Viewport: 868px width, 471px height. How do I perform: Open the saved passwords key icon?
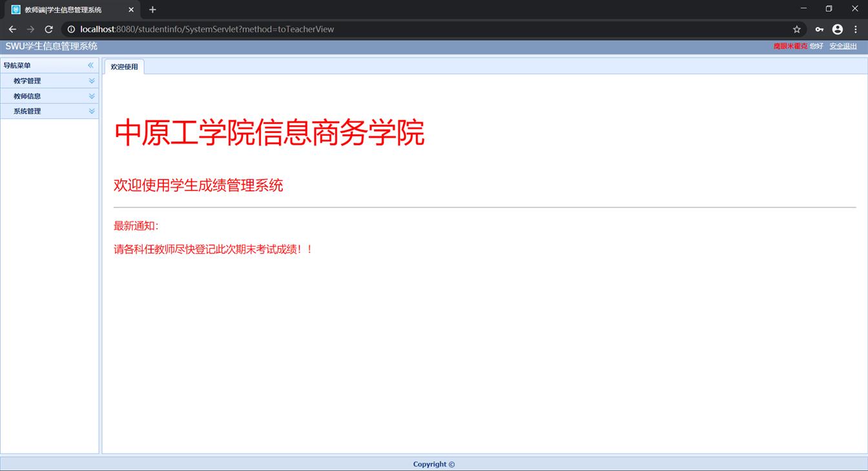819,29
